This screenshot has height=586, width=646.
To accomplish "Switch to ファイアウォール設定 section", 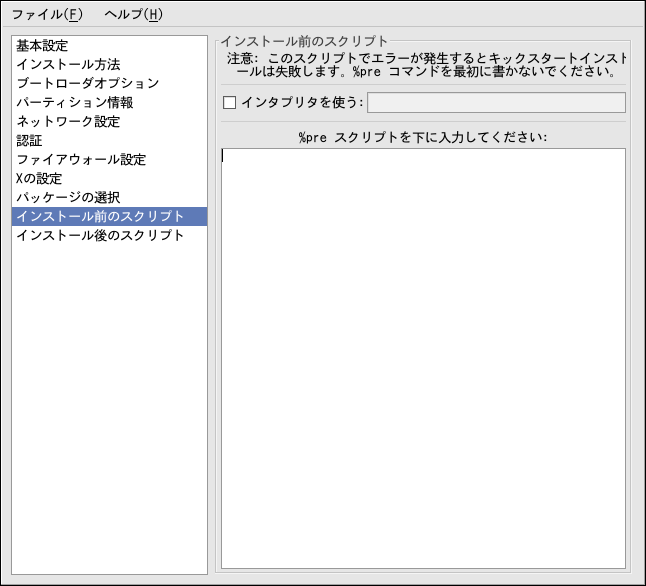I will (x=81, y=160).
